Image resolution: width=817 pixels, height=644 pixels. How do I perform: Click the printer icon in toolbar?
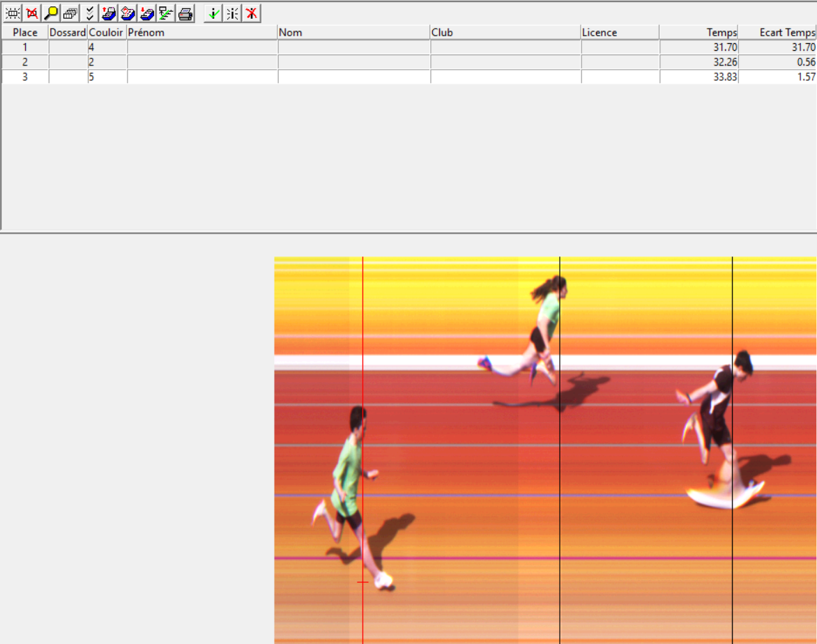tap(185, 13)
